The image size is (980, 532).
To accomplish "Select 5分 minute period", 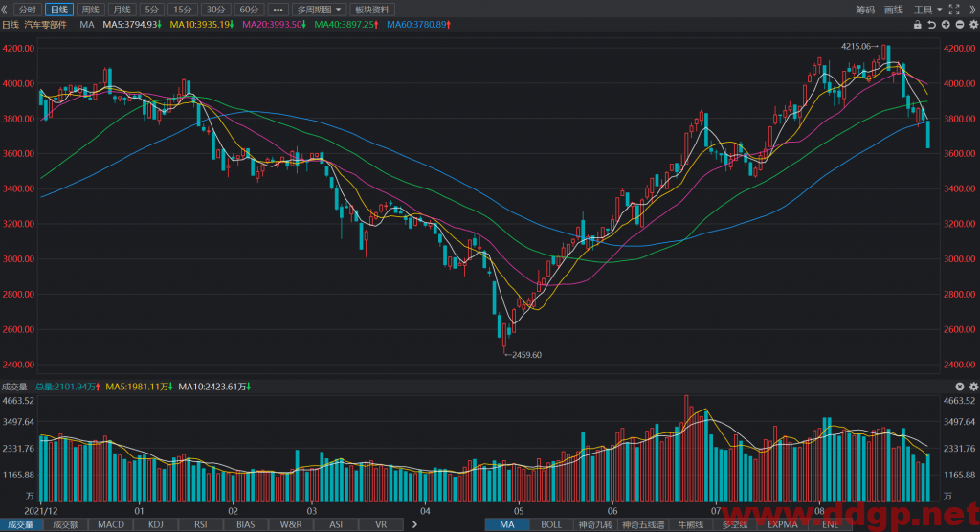I will click(152, 10).
